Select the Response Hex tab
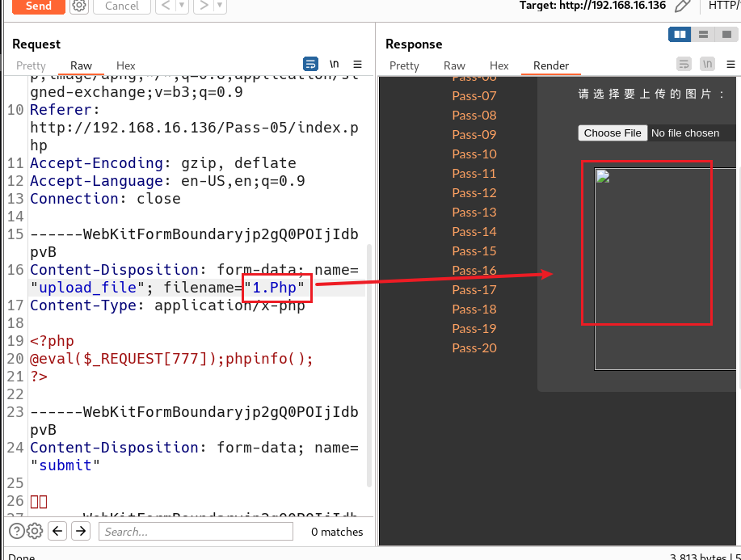 click(x=499, y=65)
